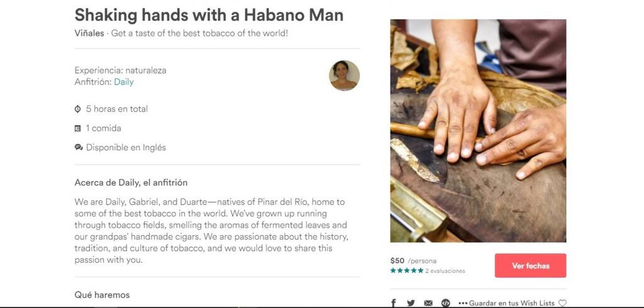The width and height of the screenshot is (644, 308).
Task: Click the host's round profile photo
Action: tap(344, 75)
